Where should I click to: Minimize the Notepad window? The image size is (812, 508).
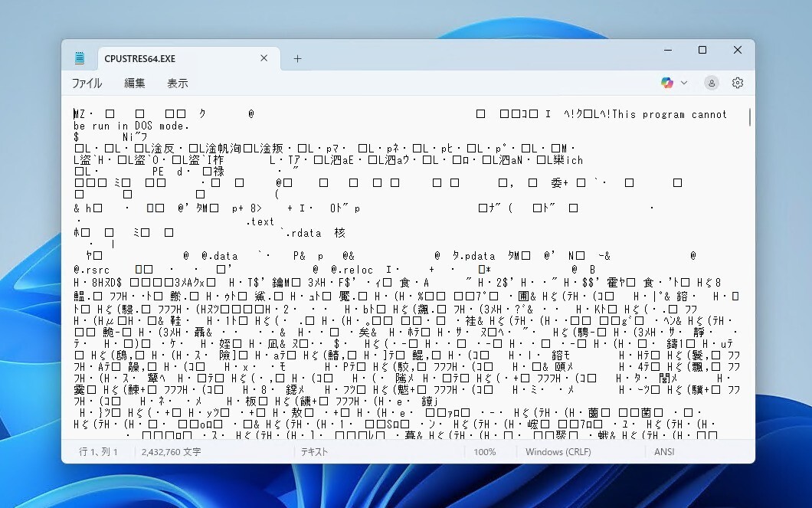click(668, 50)
